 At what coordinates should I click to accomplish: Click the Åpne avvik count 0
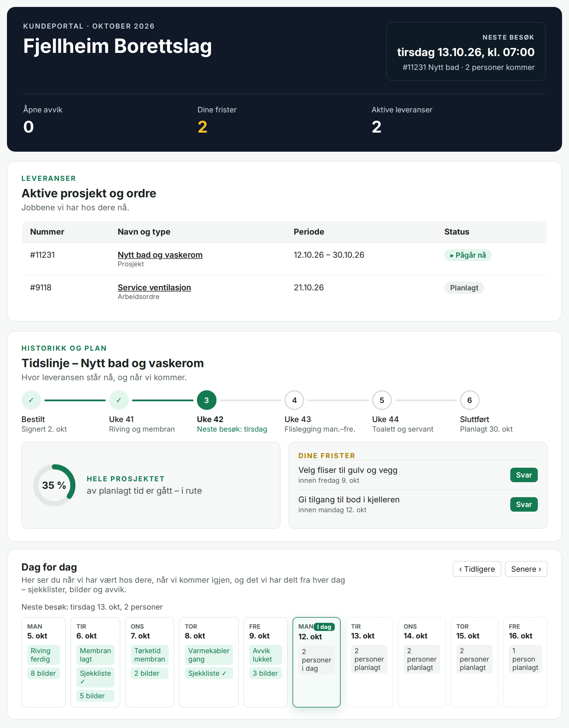pos(29,127)
